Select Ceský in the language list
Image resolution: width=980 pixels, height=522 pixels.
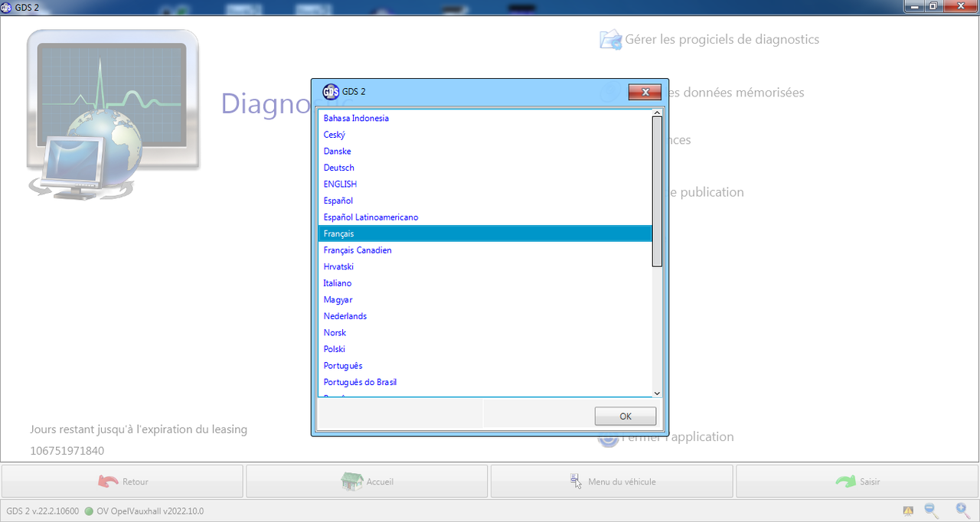(485, 135)
